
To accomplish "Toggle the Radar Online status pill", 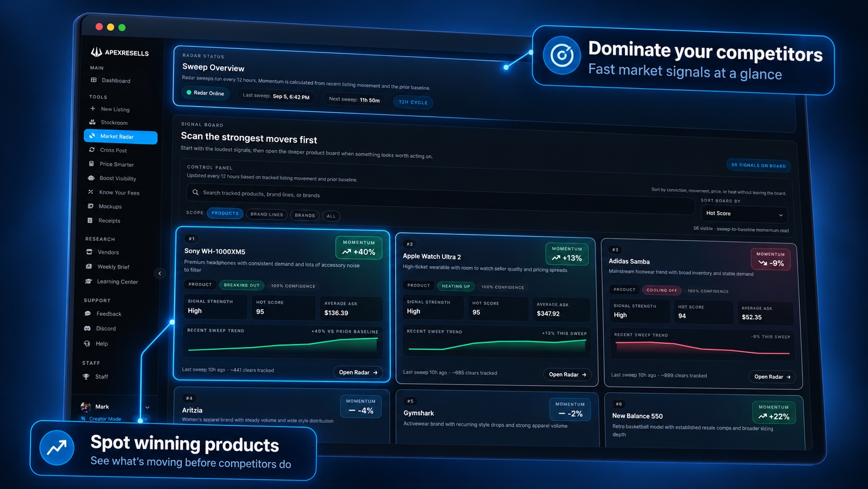I will (x=206, y=93).
